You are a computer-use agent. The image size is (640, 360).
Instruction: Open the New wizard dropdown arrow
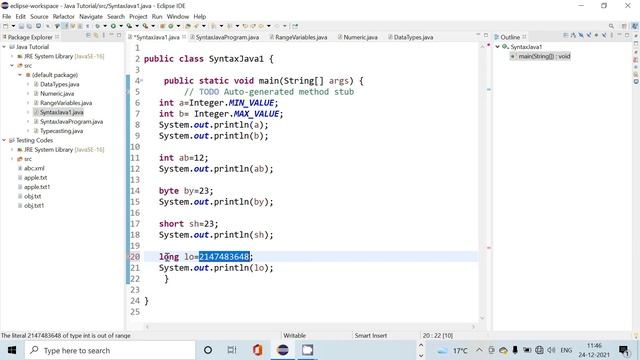(13, 26)
